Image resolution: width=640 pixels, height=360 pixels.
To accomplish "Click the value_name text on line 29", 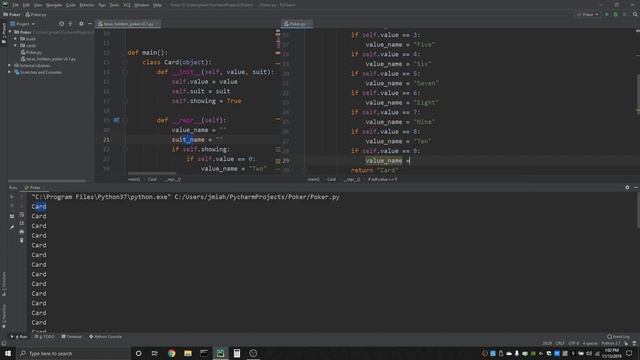I will tap(384, 160).
